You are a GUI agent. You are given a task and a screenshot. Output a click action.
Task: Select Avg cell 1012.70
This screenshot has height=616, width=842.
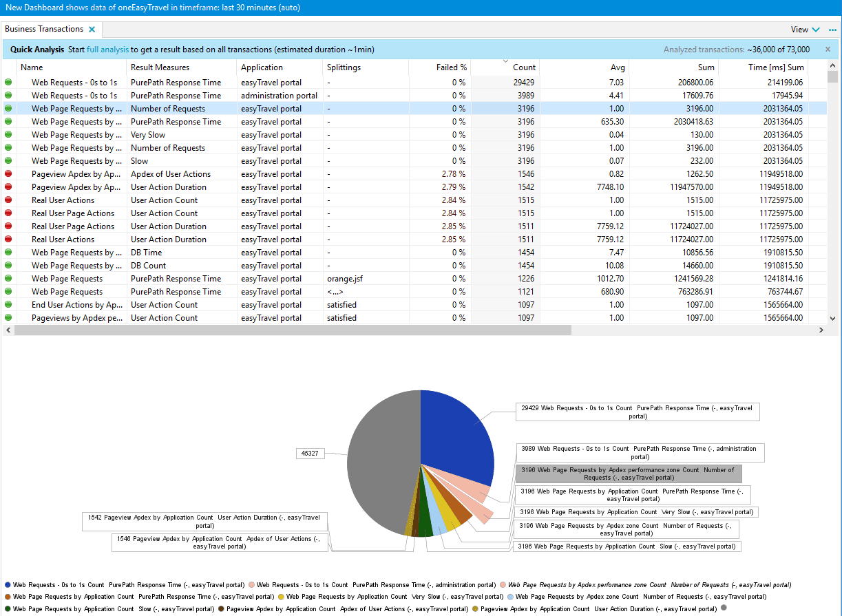(585, 279)
